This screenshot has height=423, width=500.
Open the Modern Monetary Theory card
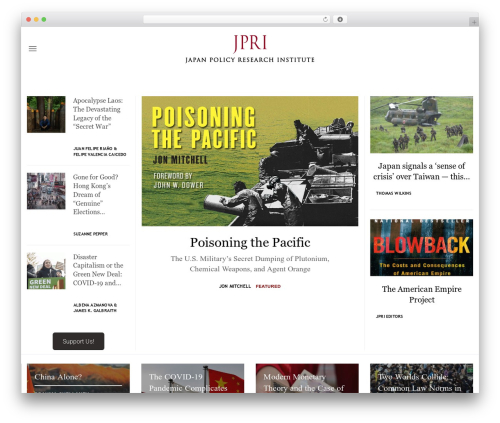click(x=307, y=378)
